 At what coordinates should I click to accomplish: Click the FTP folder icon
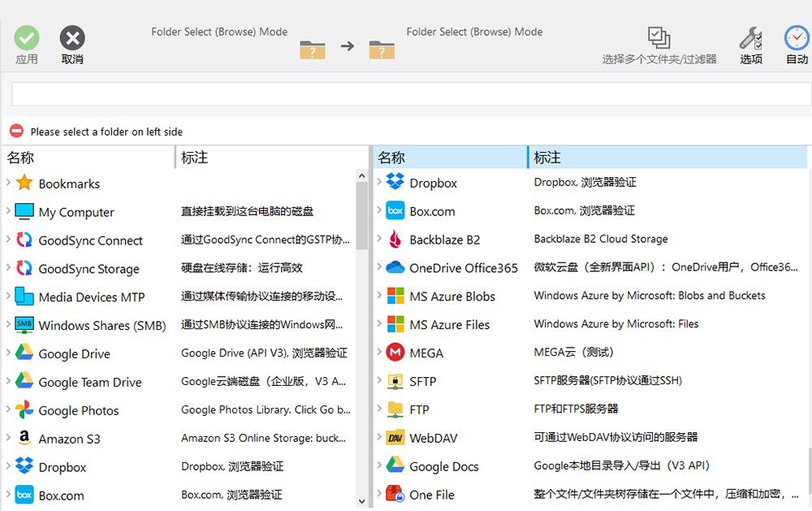point(395,409)
